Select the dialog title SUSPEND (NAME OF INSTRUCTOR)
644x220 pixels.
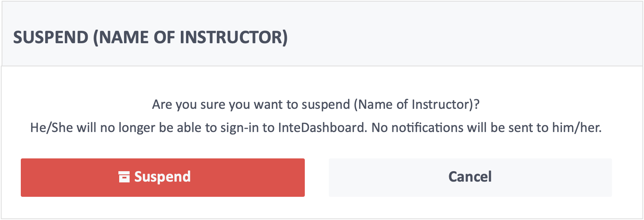pyautogui.click(x=150, y=37)
